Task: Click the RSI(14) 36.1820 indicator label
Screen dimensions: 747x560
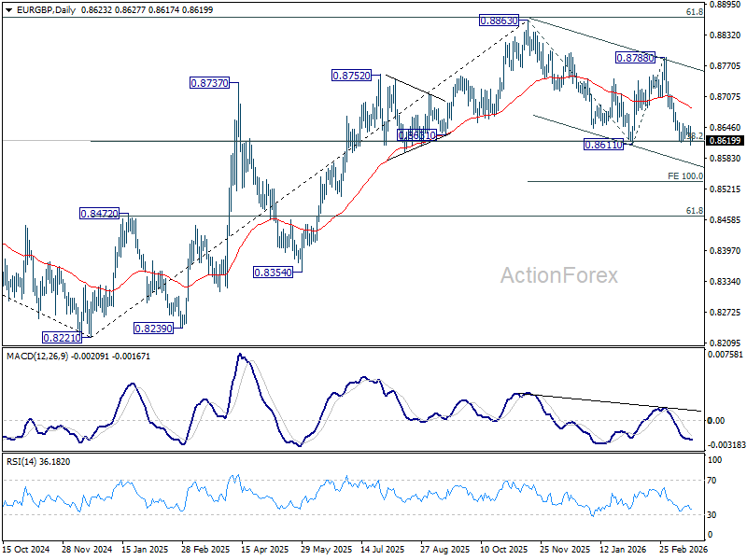Action: point(38,462)
